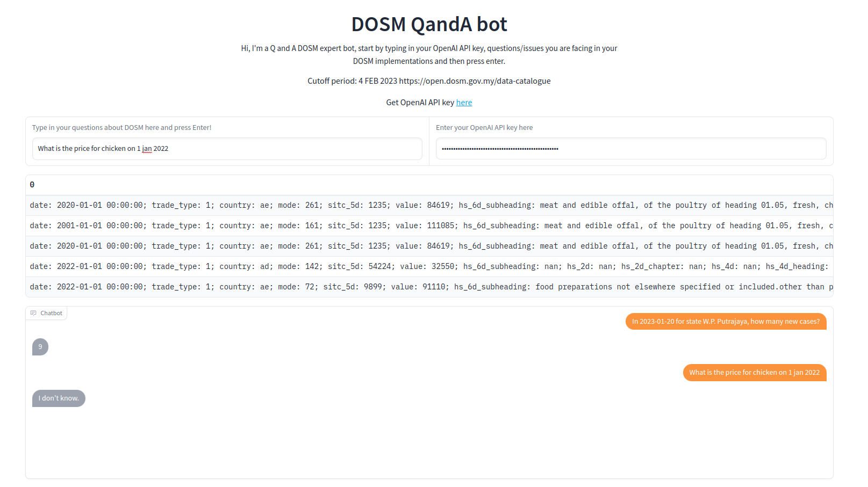The image size is (868, 487).
Task: Click the 'W.P. Putrajaya' new cases message
Action: (726, 321)
